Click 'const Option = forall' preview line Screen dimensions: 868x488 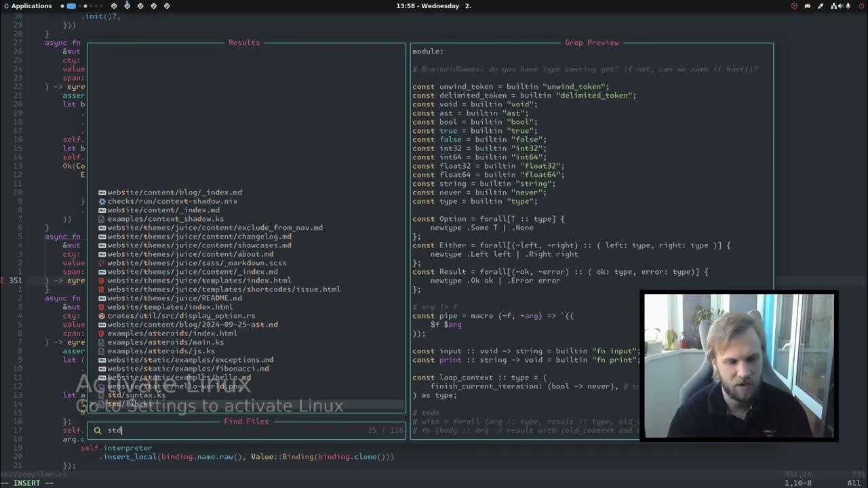tap(488, 219)
